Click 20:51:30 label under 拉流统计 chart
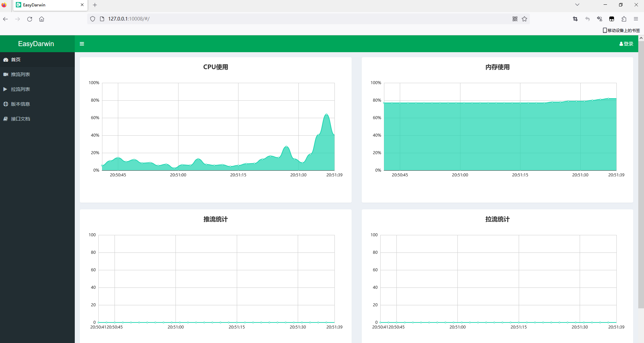644x343 pixels. (x=580, y=327)
